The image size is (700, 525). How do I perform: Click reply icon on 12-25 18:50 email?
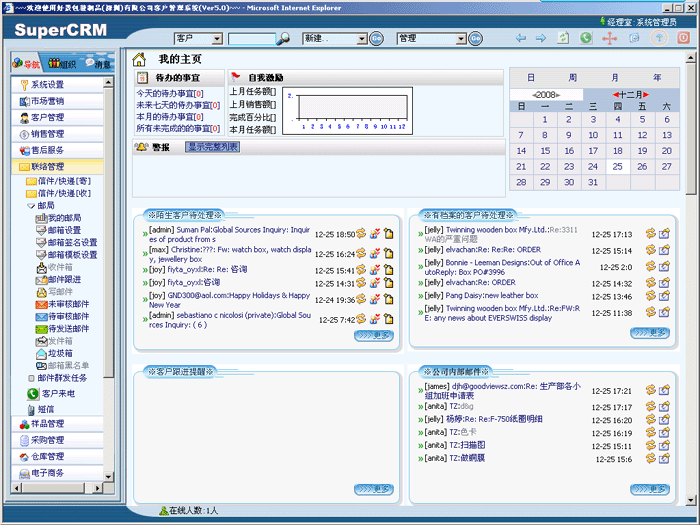click(x=361, y=233)
